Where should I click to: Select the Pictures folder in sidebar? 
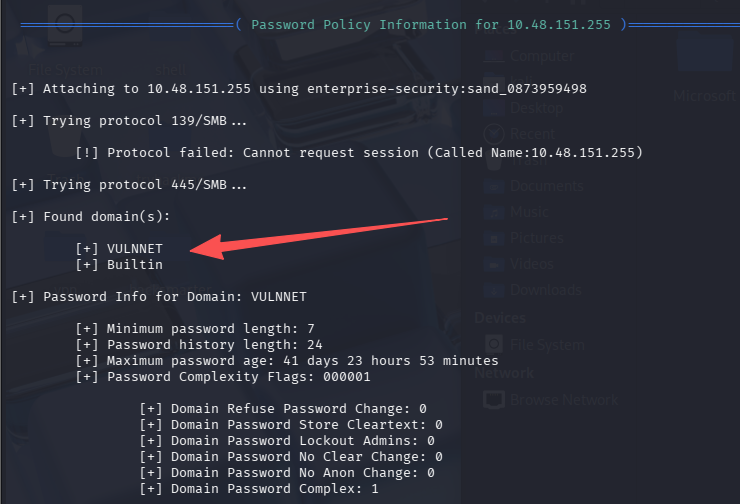tap(536, 238)
